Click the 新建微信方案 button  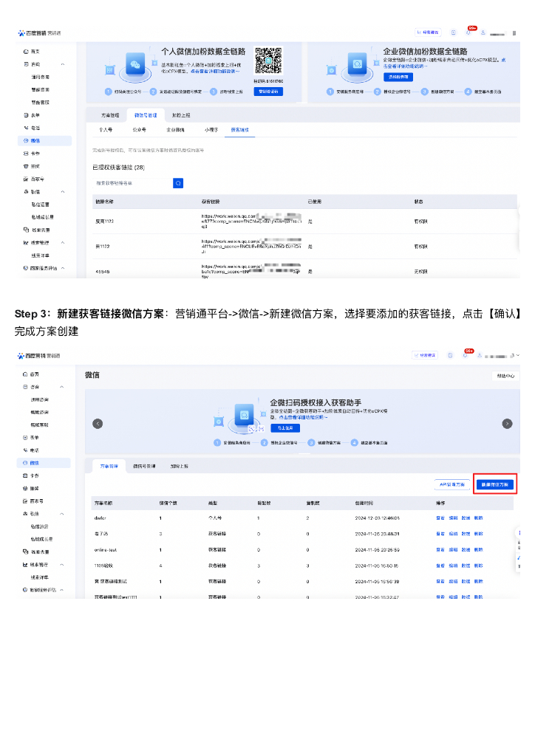(x=494, y=484)
